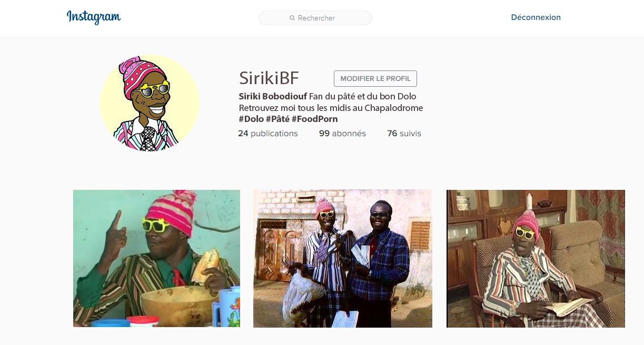Click the bold Siriki Bobodiouf name
This screenshot has height=345, width=644.
tap(273, 96)
